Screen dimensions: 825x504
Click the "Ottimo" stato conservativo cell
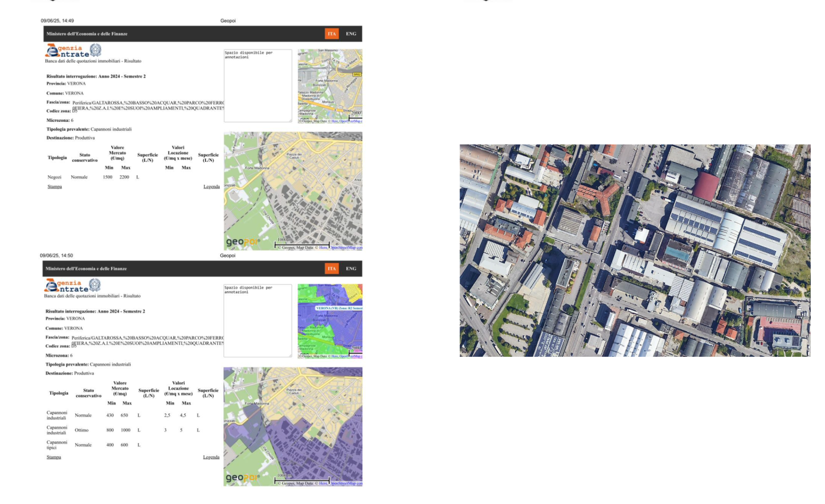[82, 430]
